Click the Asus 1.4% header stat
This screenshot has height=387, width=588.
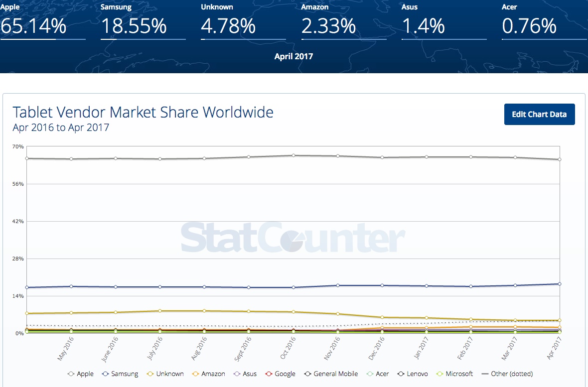(444, 21)
